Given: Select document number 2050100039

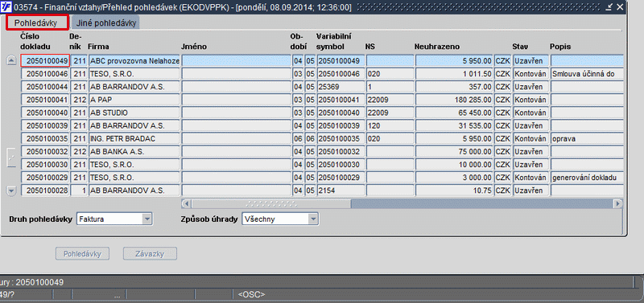Looking at the screenshot, I should click(x=45, y=125).
